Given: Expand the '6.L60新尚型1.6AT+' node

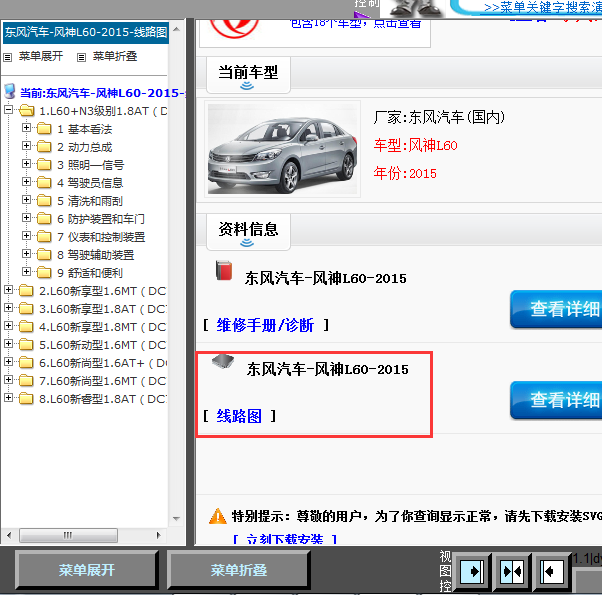Looking at the screenshot, I should point(8,362).
